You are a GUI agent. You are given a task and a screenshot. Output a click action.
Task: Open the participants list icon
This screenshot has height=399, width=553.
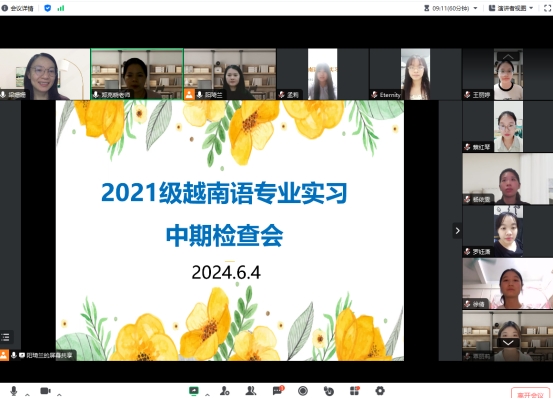[x=251, y=391]
